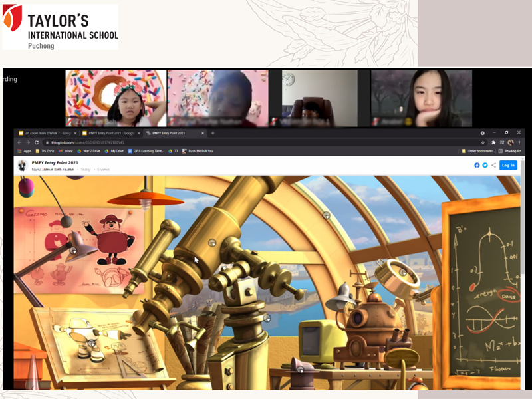Viewport: 532px width, 399px height.
Task: Open the My Drive bookmark
Action: 114,151
